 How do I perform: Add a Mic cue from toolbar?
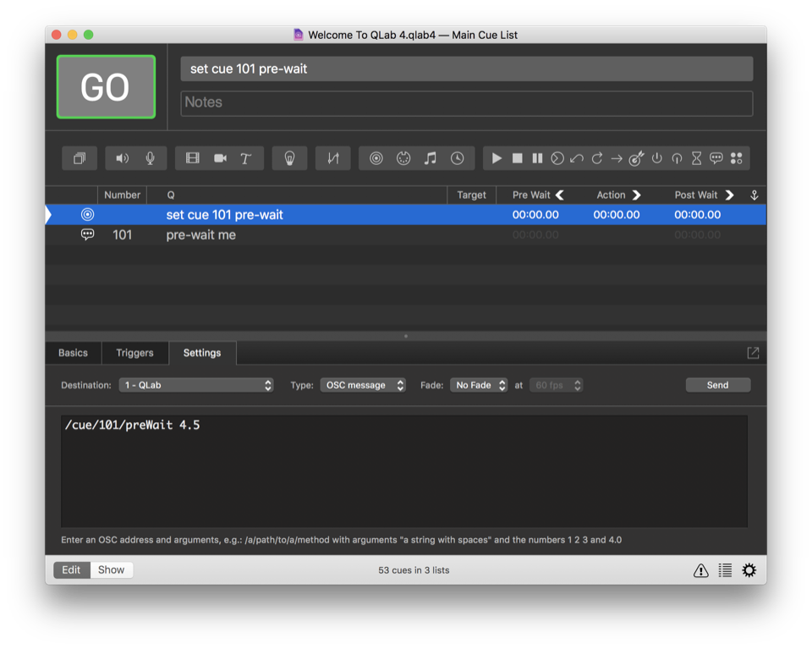(150, 158)
